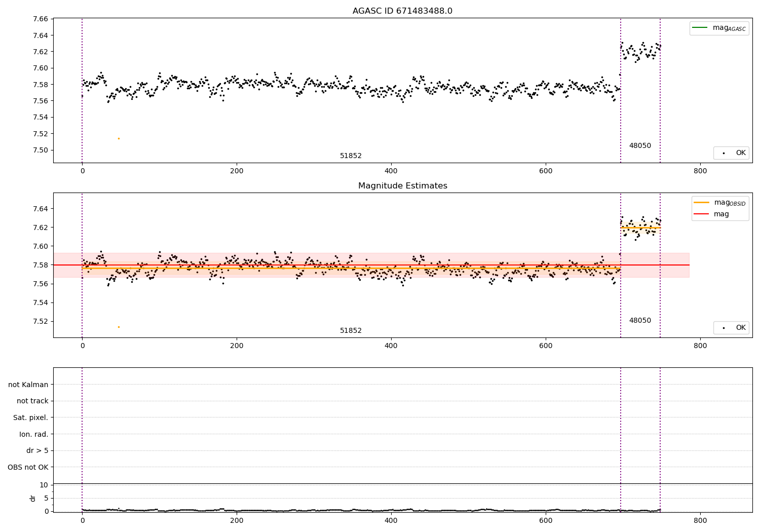Viewport: 760px width, 532px height.
Task: Click the 'not Kalman' axis label
Action: tap(28, 385)
